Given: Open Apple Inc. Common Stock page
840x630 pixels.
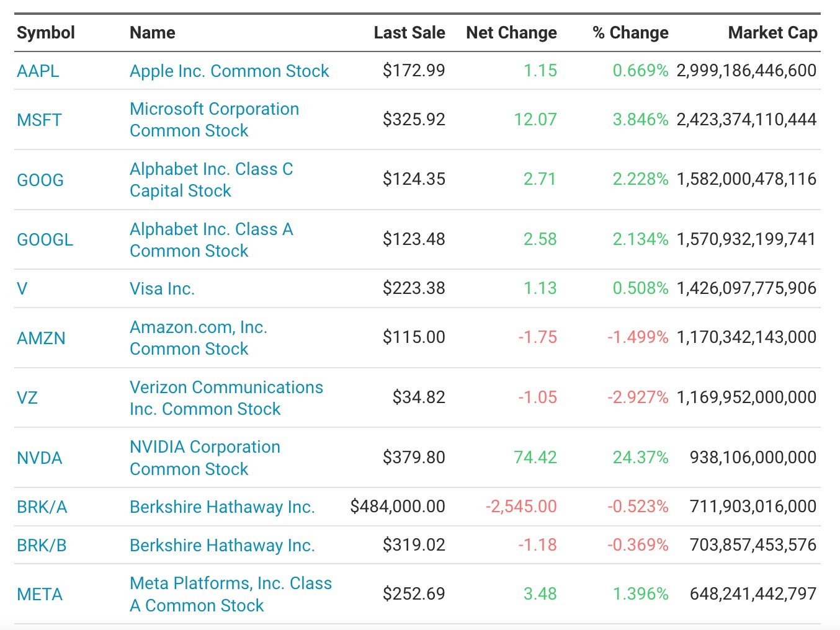Looking at the screenshot, I should pyautogui.click(x=229, y=71).
